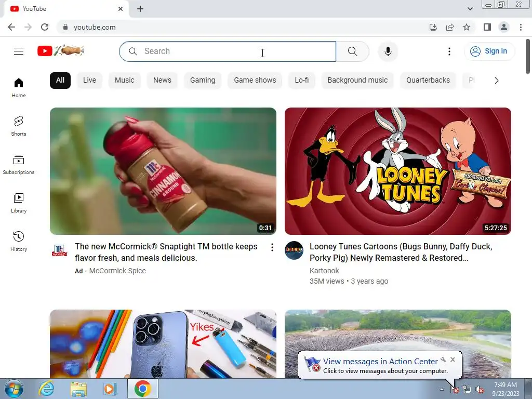Launch Internet Explorer from taskbar

coord(46,389)
